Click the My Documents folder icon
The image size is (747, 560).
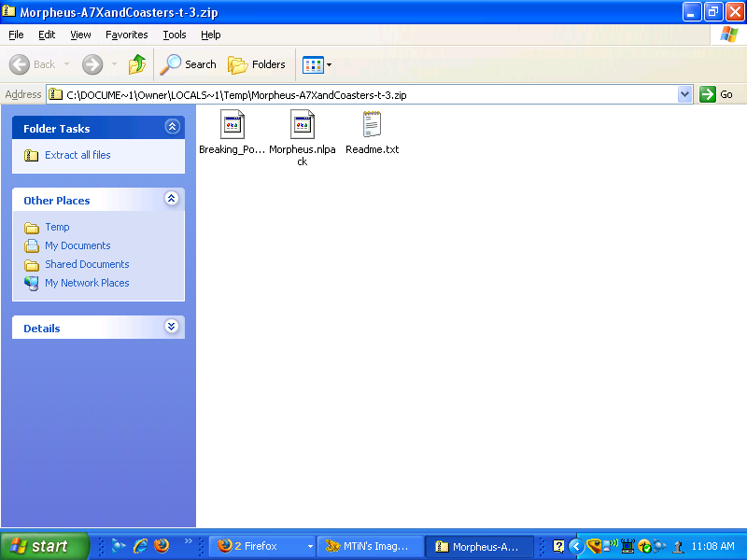(32, 245)
